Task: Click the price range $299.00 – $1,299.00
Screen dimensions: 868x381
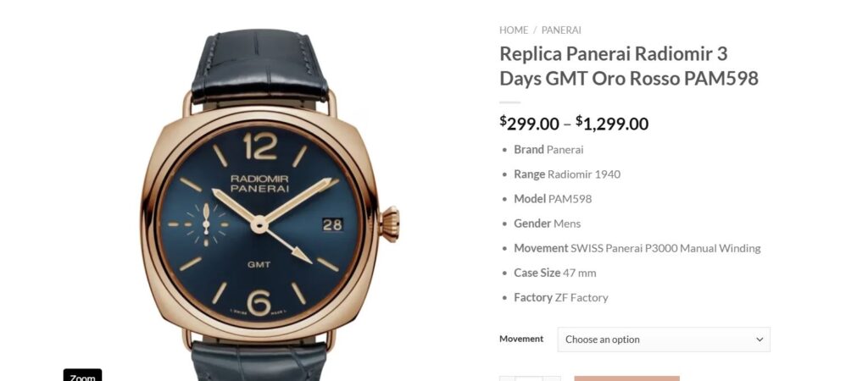Action: coord(574,124)
